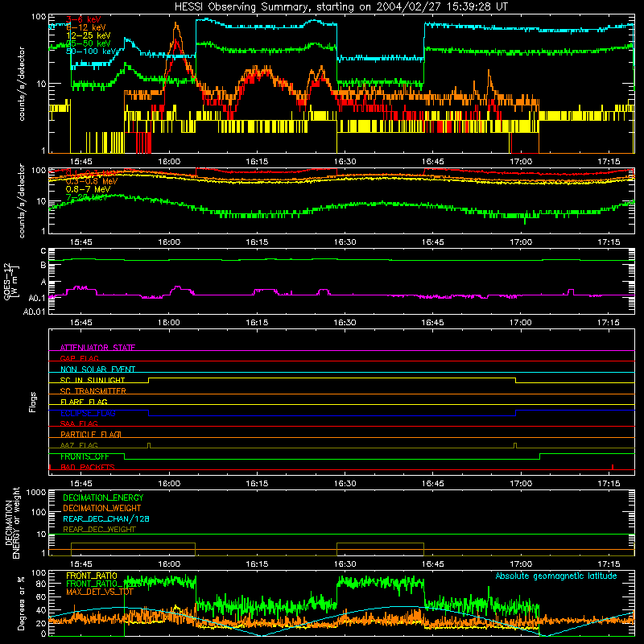Image resolution: width=644 pixels, height=644 pixels.
Task: Click the SC_TRANSMITTER flag label
Action: click(x=93, y=391)
